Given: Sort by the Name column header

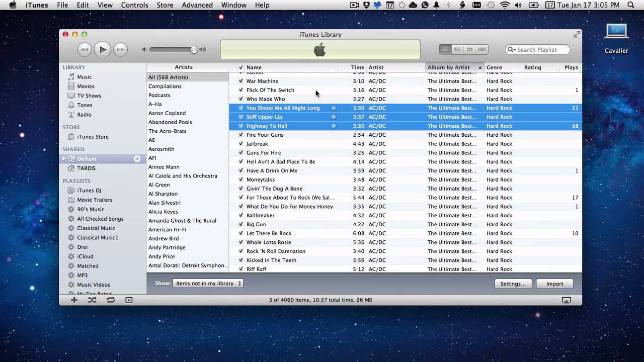Looking at the screenshot, I should click(291, 67).
